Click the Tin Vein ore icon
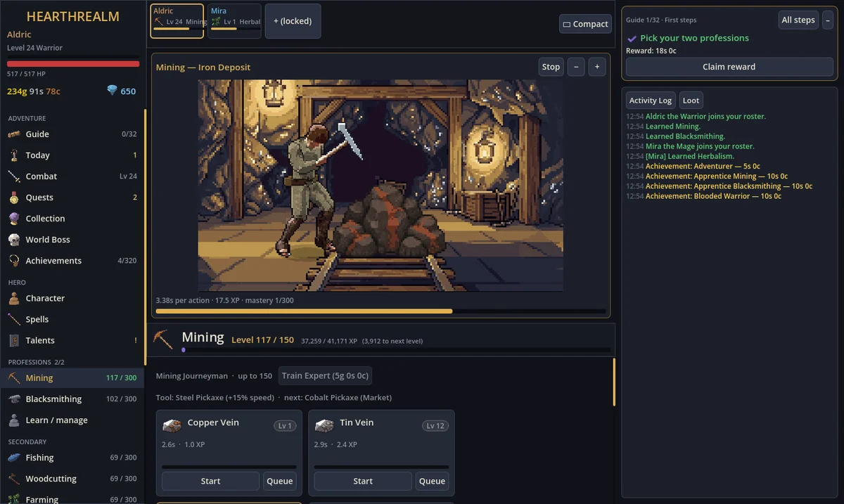Viewport: 844px width, 504px height. pos(324,425)
